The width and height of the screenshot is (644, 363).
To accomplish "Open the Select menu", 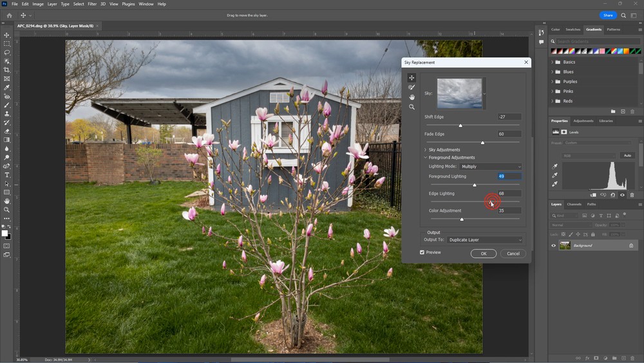I will (79, 4).
